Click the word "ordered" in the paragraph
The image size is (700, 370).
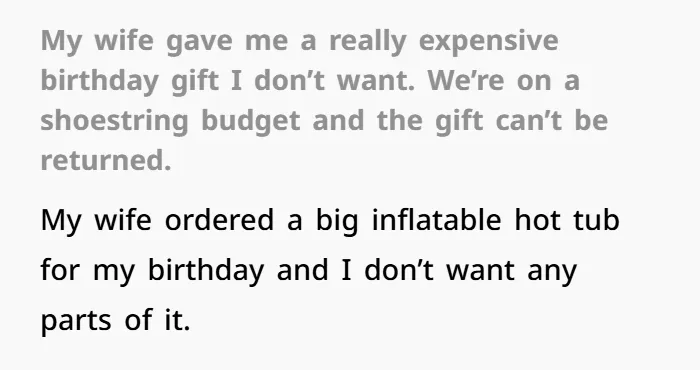tap(219, 220)
